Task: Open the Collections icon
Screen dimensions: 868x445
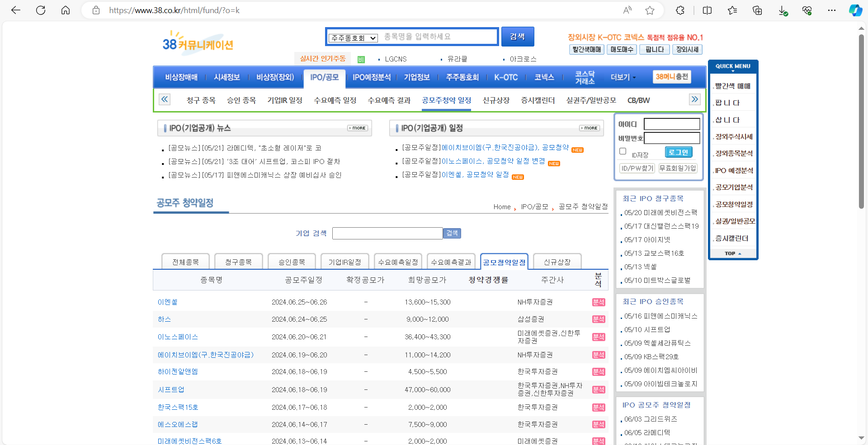Action: [x=757, y=10]
